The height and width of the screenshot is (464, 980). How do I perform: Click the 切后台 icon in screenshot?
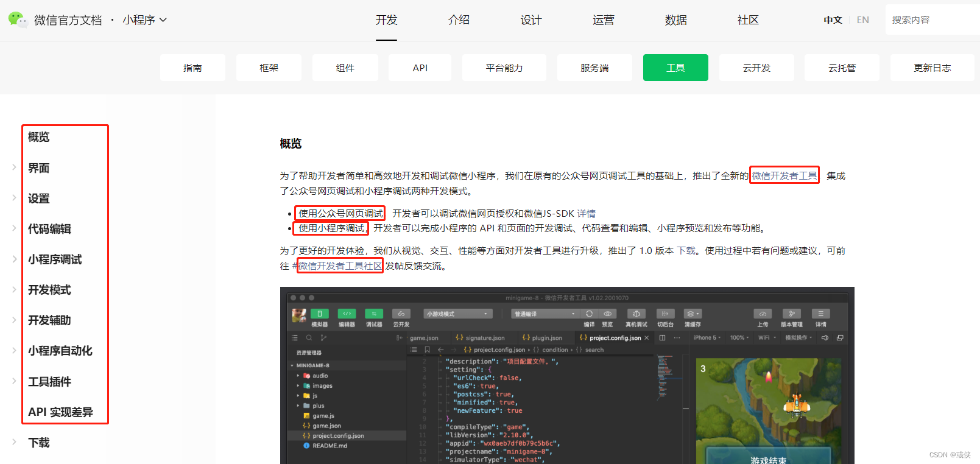coord(665,314)
